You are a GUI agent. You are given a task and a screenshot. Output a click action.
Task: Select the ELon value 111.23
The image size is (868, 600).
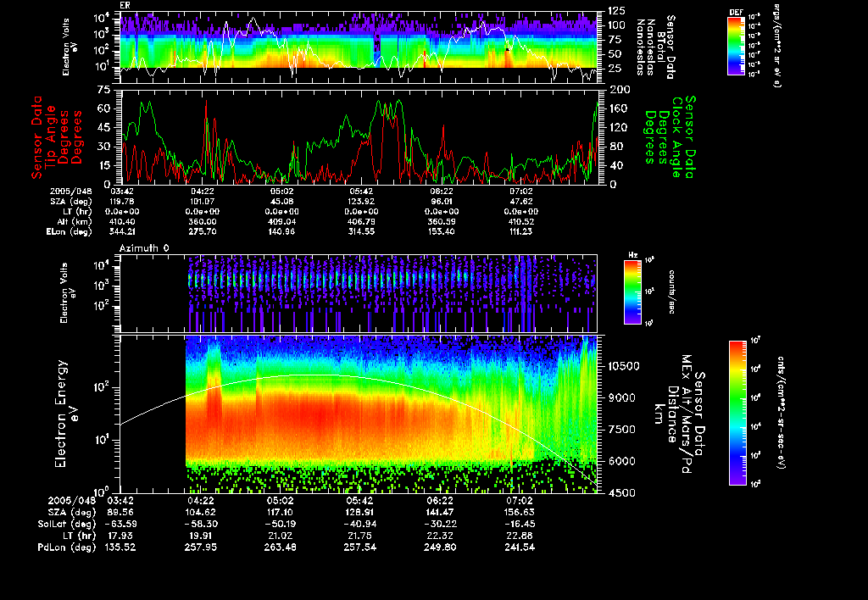pos(521,231)
